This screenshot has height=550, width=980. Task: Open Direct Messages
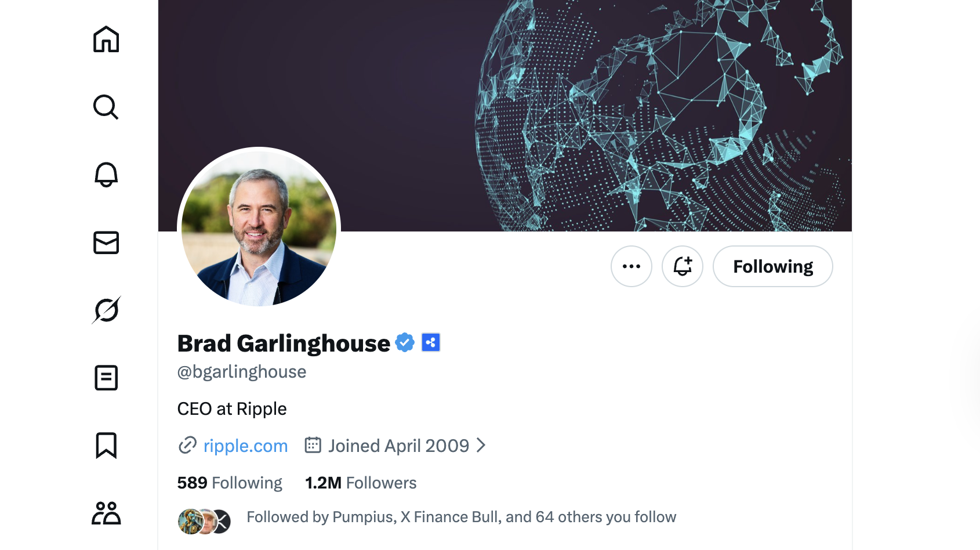106,243
